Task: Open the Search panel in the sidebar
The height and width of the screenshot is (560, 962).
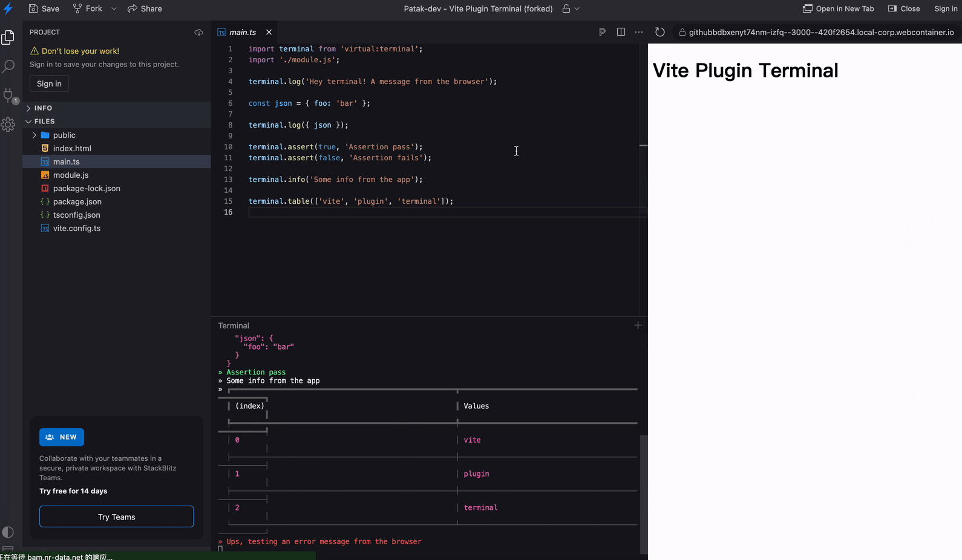Action: 8,66
